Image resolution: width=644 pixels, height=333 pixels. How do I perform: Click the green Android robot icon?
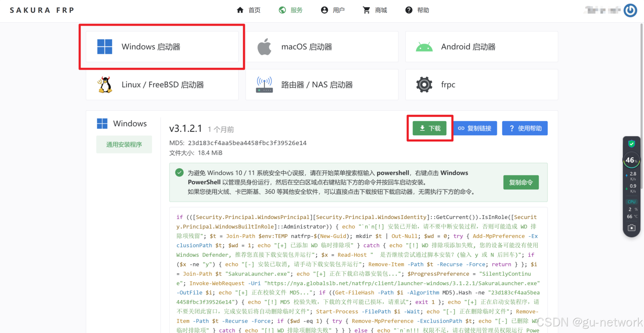point(424,47)
